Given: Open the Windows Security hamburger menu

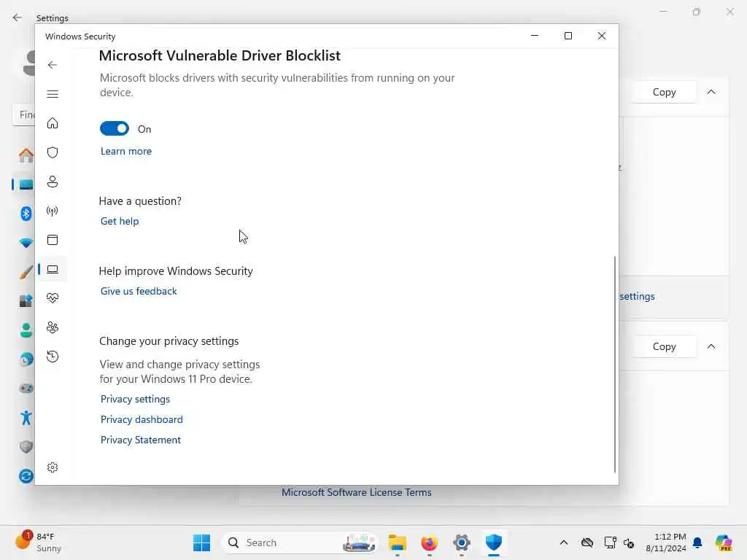Looking at the screenshot, I should pyautogui.click(x=53, y=94).
